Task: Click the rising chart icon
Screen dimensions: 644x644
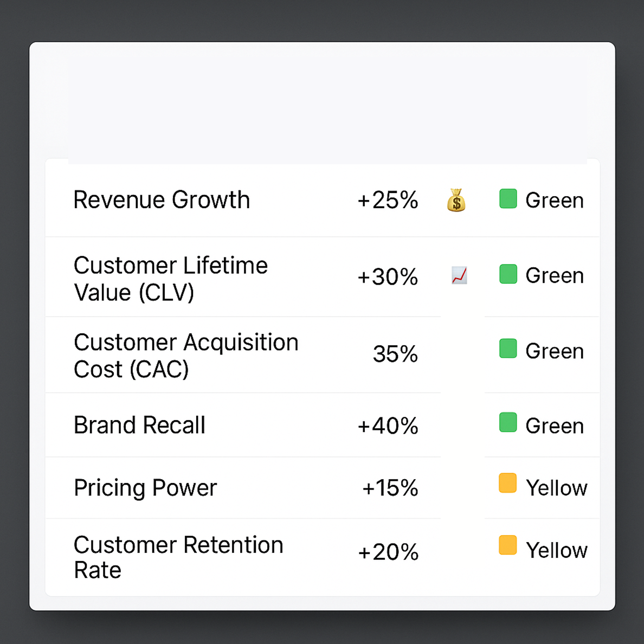Action: point(459,275)
